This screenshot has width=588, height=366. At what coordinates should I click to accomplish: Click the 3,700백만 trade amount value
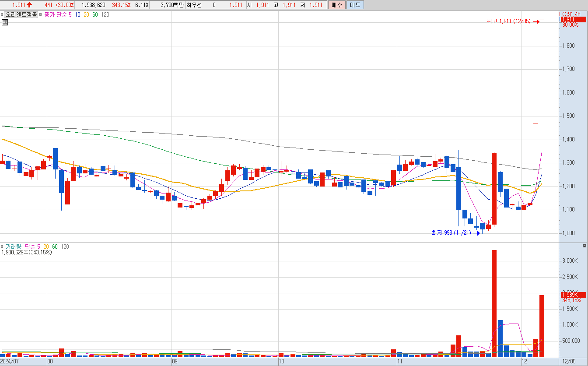coord(172,5)
